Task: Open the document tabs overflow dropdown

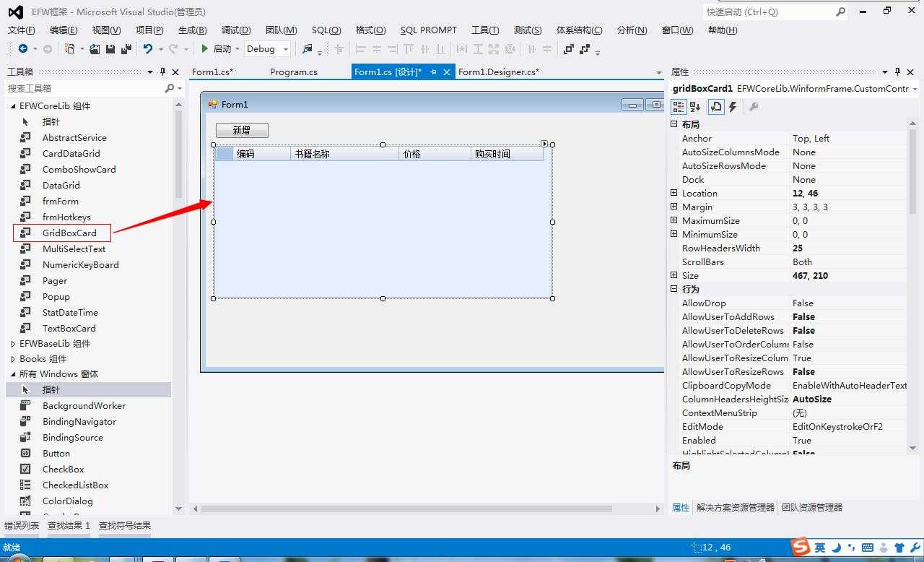Action: pos(658,72)
